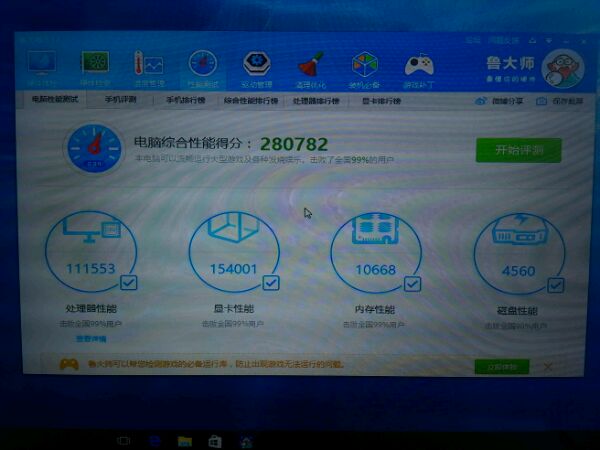Click the graphics card cube icon
The width and height of the screenshot is (600, 450).
click(x=233, y=227)
